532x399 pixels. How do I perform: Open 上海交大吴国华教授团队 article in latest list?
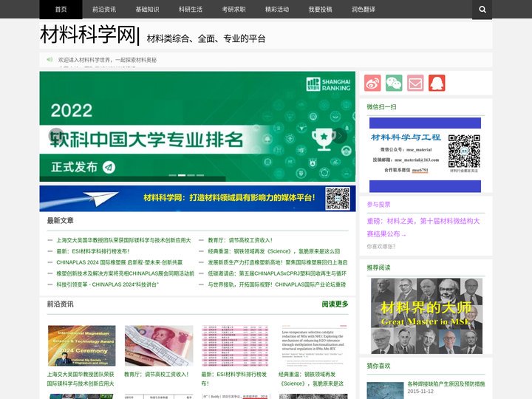(x=123, y=240)
